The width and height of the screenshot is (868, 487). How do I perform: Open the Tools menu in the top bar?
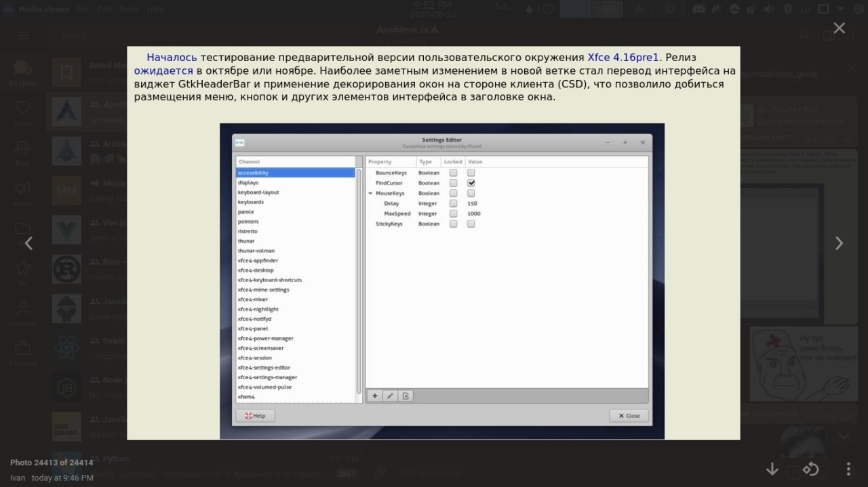[x=129, y=9]
